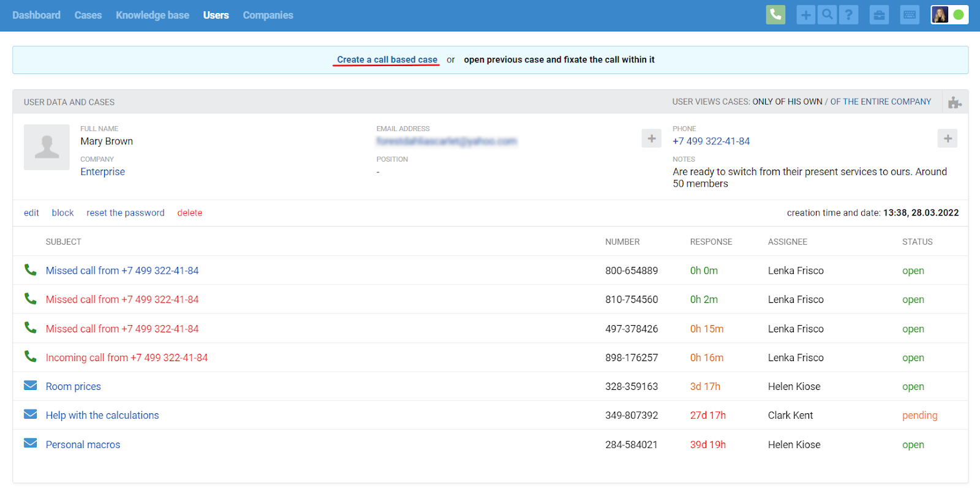
Task: Click the edit user link
Action: tap(31, 213)
